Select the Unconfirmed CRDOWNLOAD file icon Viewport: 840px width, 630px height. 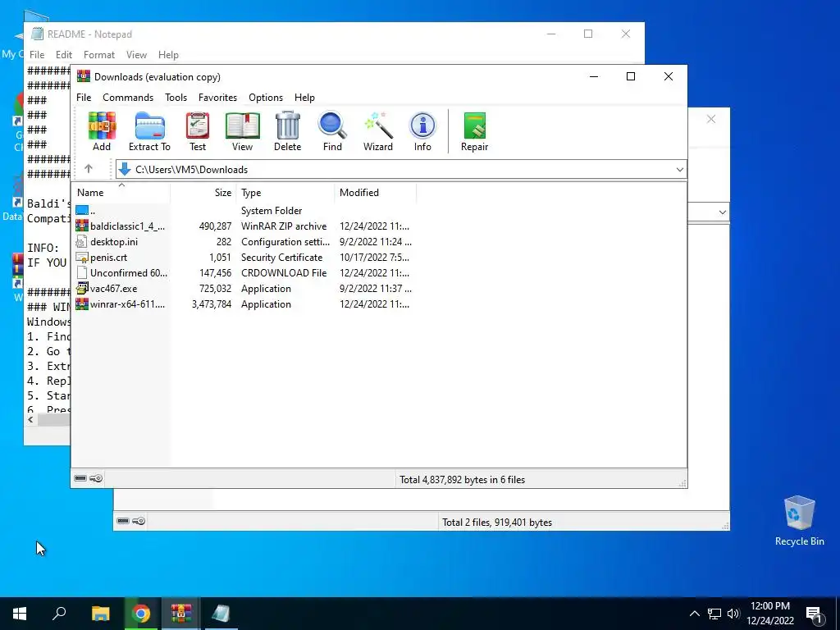click(x=82, y=272)
